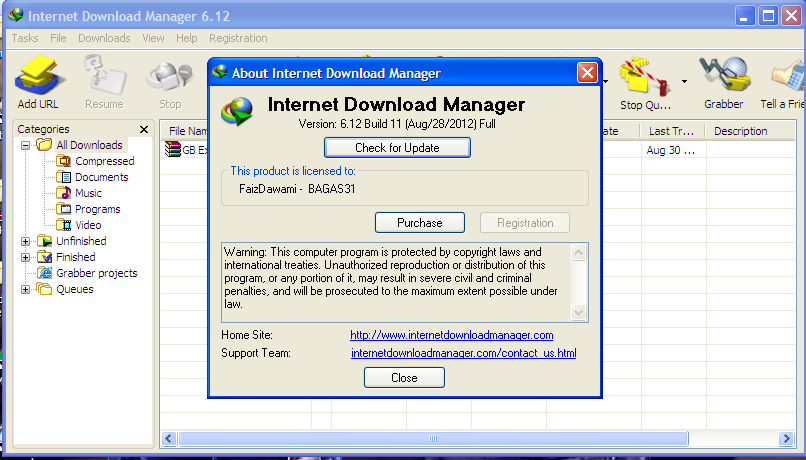Click the Add URL toolbar icon
The height and width of the screenshot is (460, 806).
(x=39, y=77)
